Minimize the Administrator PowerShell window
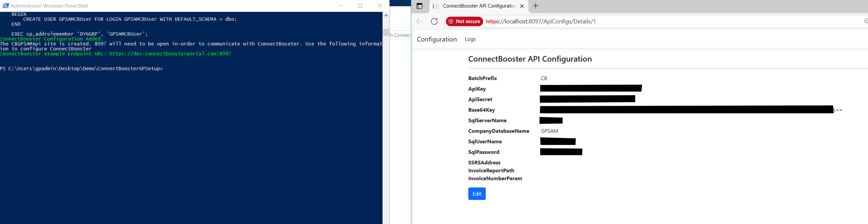 click(x=341, y=6)
